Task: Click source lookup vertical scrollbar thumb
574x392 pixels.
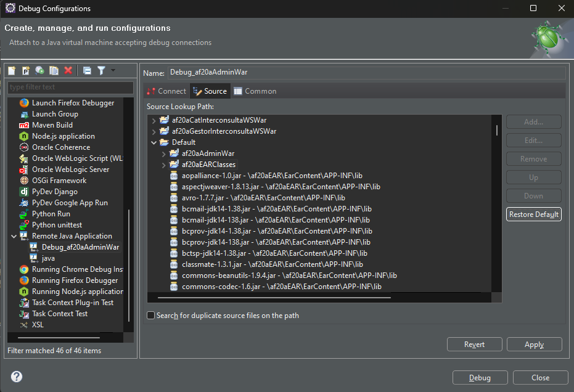Action: [x=497, y=130]
